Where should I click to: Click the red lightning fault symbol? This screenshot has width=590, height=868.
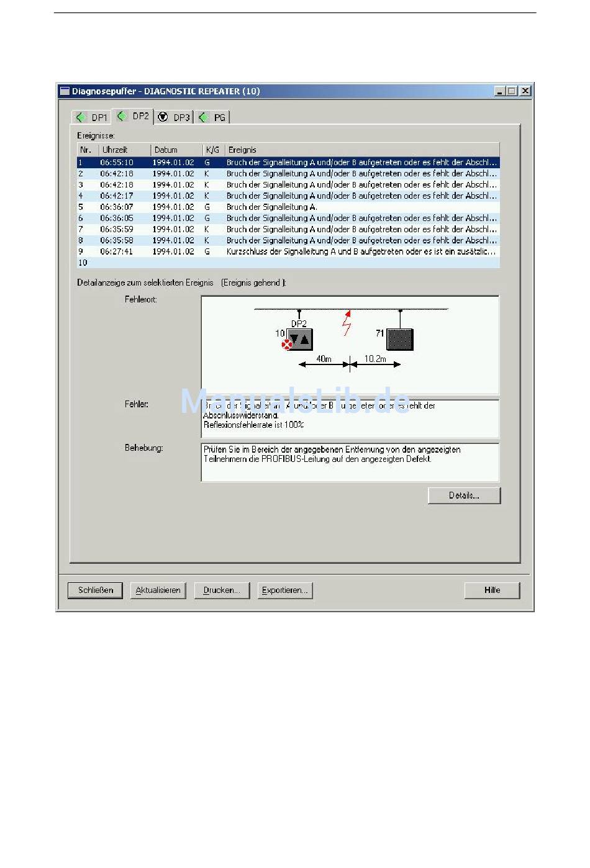click(x=347, y=323)
